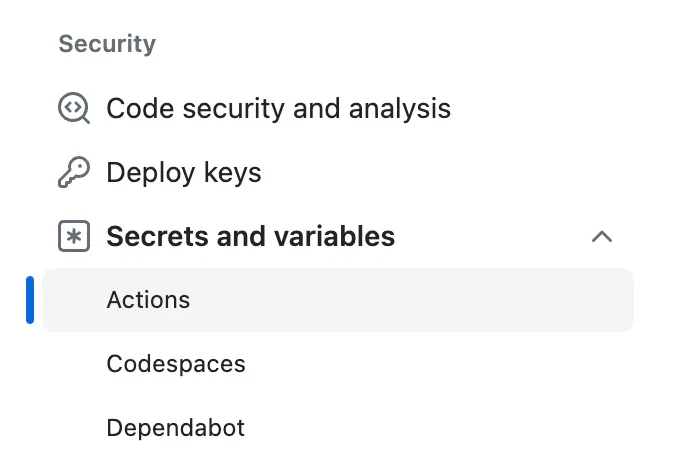Screen dimensions: 676x472
Task: Open Codespaces secrets
Action: pyautogui.click(x=176, y=364)
